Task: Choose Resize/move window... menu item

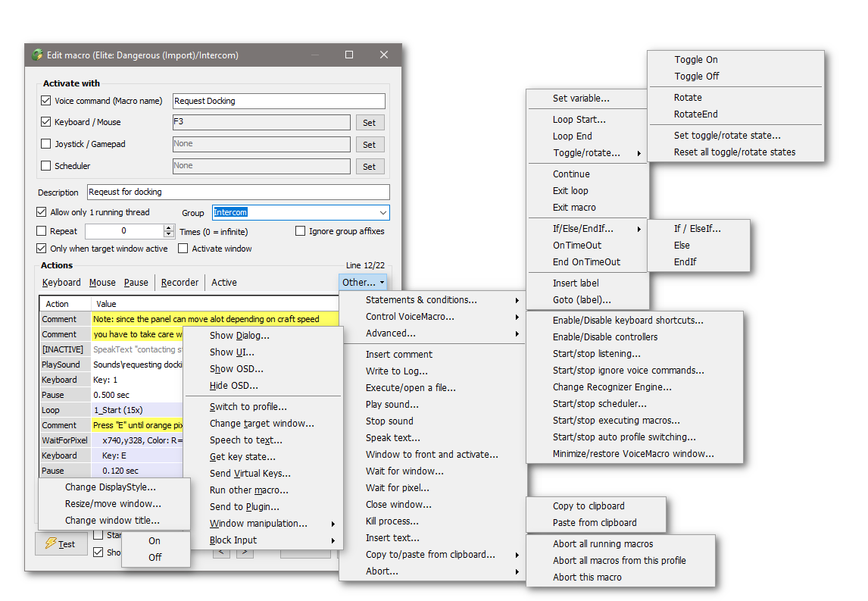Action: pos(114,504)
